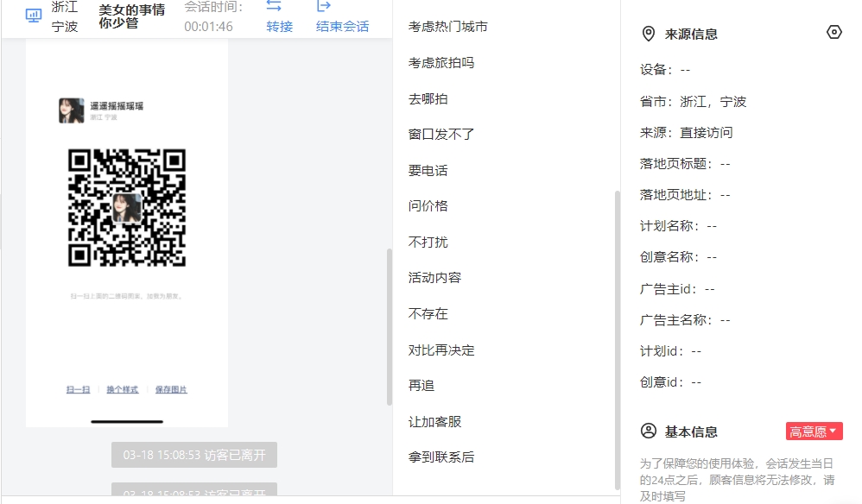Image resolution: width=862 pixels, height=504 pixels.
Task: Click the 换个样式 link
Action: [123, 389]
